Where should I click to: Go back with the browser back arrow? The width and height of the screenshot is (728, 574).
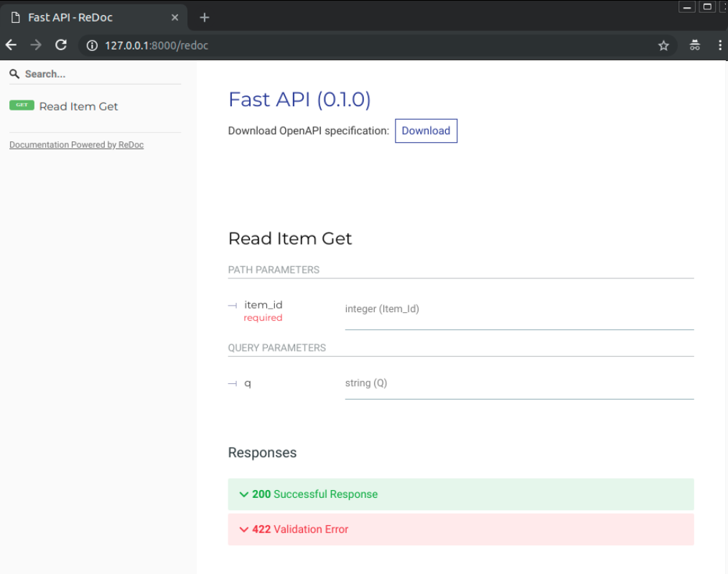coord(11,45)
